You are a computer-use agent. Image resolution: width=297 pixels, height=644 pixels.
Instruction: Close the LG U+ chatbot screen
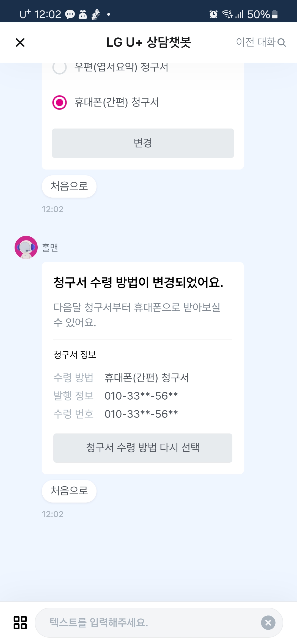point(20,43)
